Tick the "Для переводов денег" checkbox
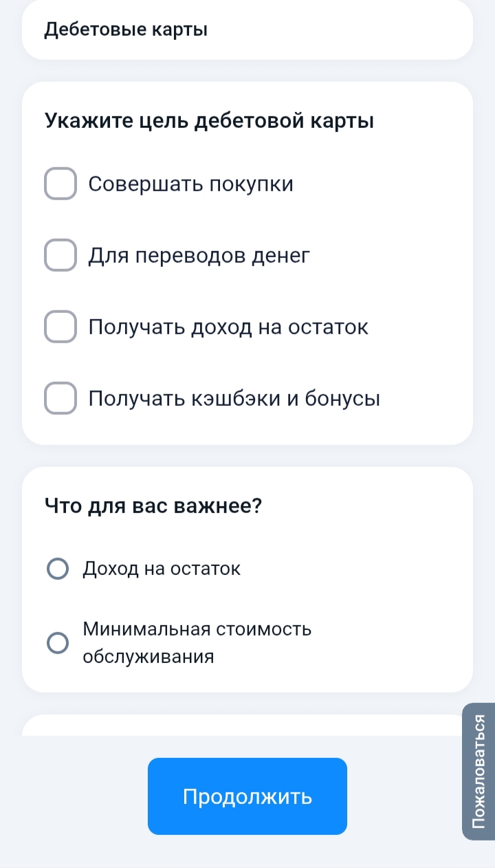Screen dimensions: 495x868 tap(60, 255)
